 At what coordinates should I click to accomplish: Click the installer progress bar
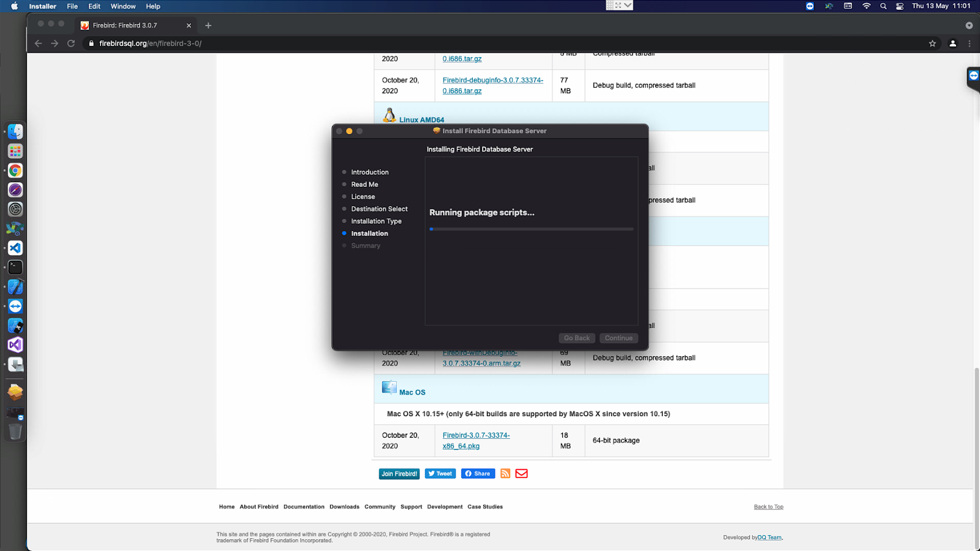tap(532, 229)
